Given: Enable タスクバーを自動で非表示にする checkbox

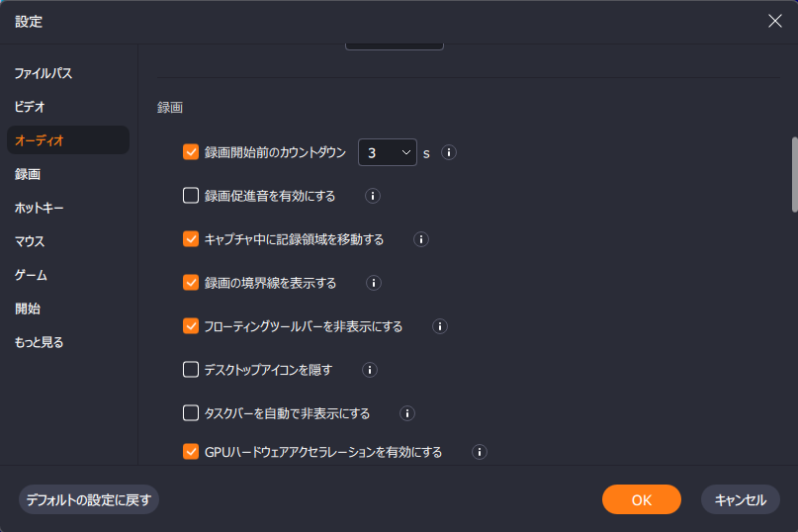Looking at the screenshot, I should click(x=191, y=413).
